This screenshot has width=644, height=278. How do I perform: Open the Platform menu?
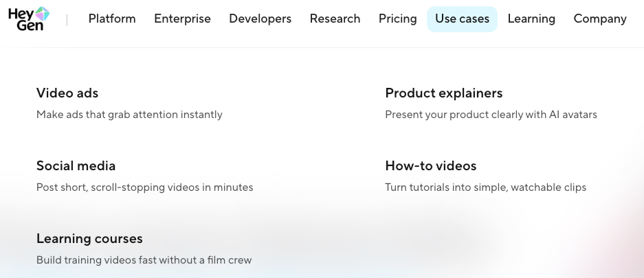(112, 19)
